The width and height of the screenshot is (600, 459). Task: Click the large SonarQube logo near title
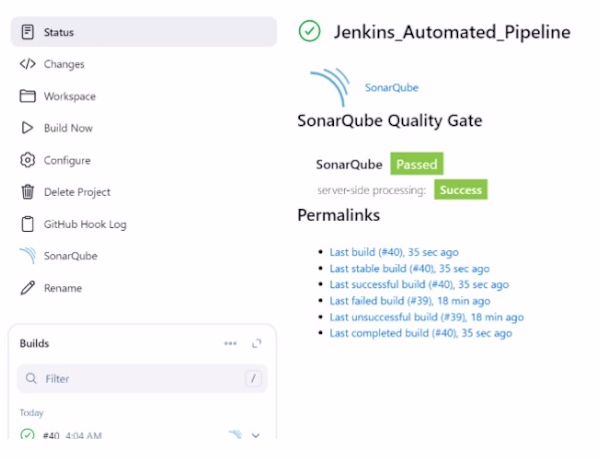pyautogui.click(x=331, y=87)
